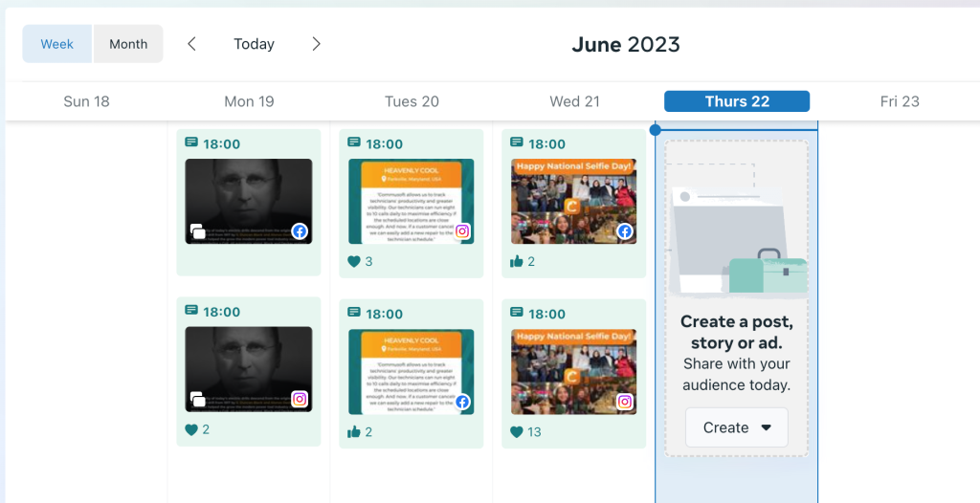This screenshot has width=980, height=503.
Task: Click Facebook icon on Tuesday's bottom post
Action: point(462,402)
